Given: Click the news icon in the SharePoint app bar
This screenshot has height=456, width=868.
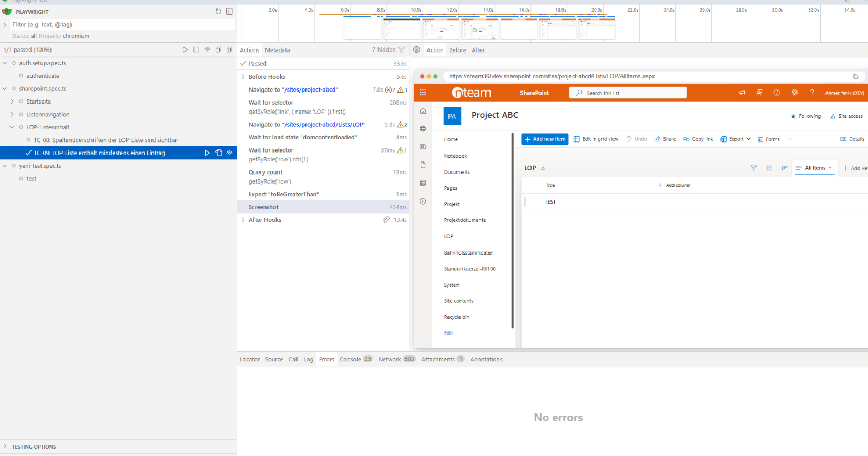Looking at the screenshot, I should pos(423,147).
